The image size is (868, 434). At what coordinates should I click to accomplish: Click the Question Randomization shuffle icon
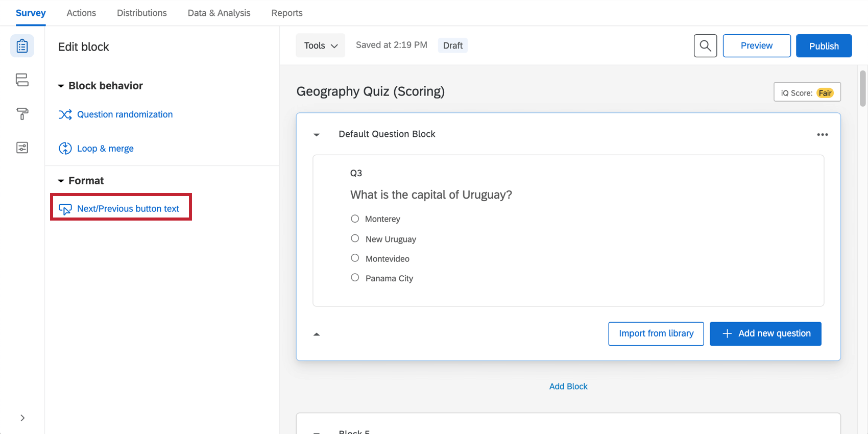[x=65, y=114]
